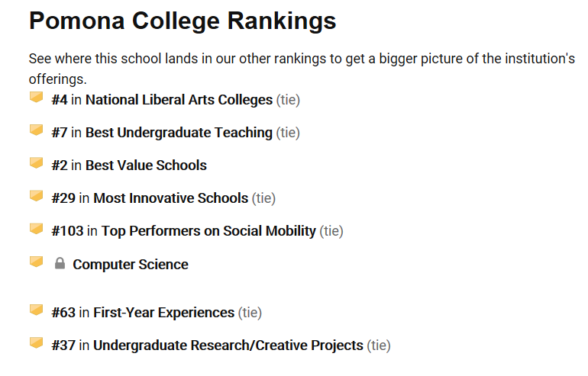588x376 pixels.
Task: Click the badge icon next to Most Innovative Schools
Action: [x=36, y=196]
